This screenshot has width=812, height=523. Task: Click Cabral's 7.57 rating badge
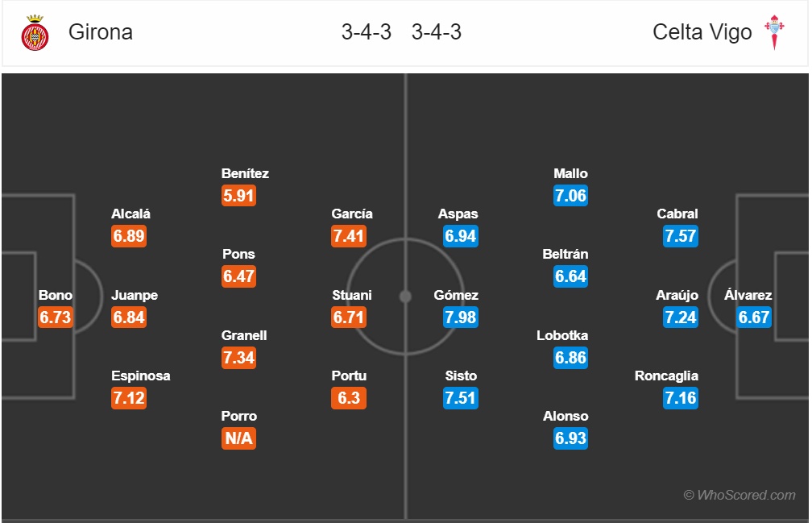tap(681, 236)
